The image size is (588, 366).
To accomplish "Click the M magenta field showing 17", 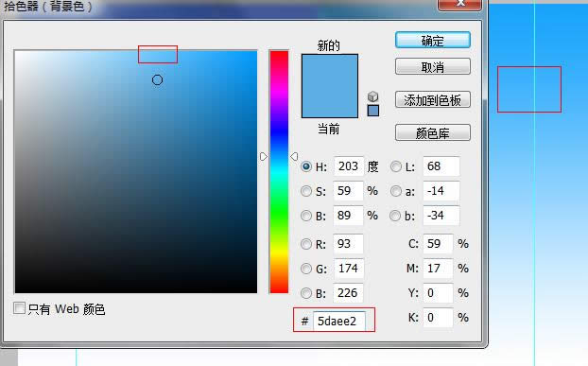I will tap(438, 269).
